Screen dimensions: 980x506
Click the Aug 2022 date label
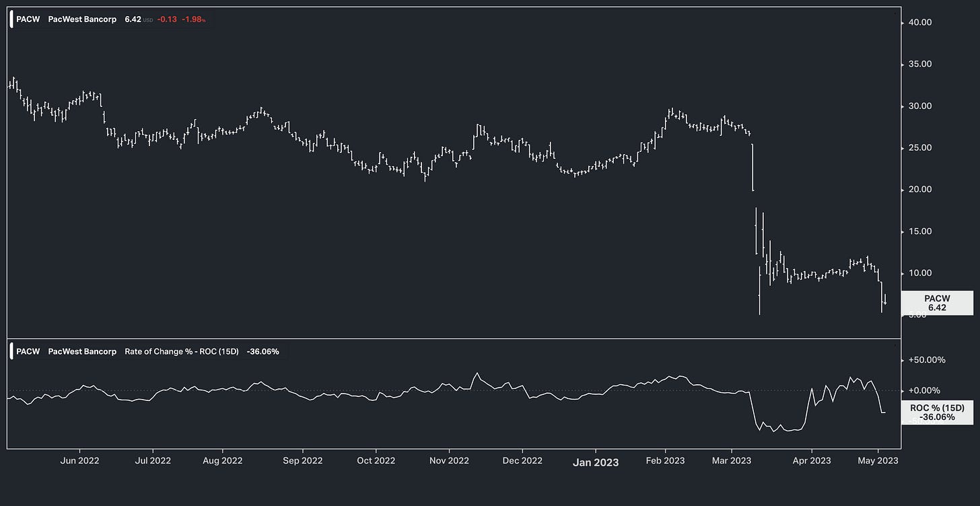(x=223, y=460)
